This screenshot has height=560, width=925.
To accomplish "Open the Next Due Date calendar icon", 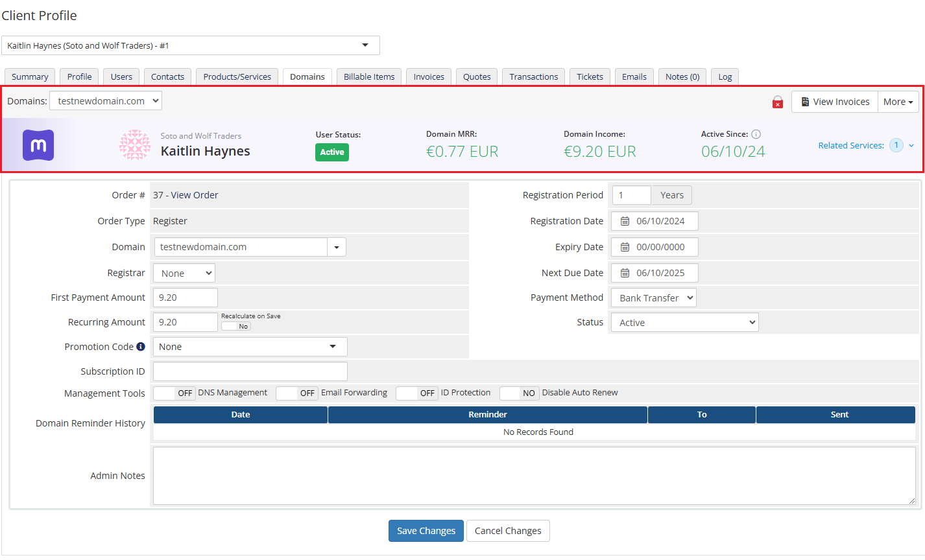I will click(x=625, y=273).
